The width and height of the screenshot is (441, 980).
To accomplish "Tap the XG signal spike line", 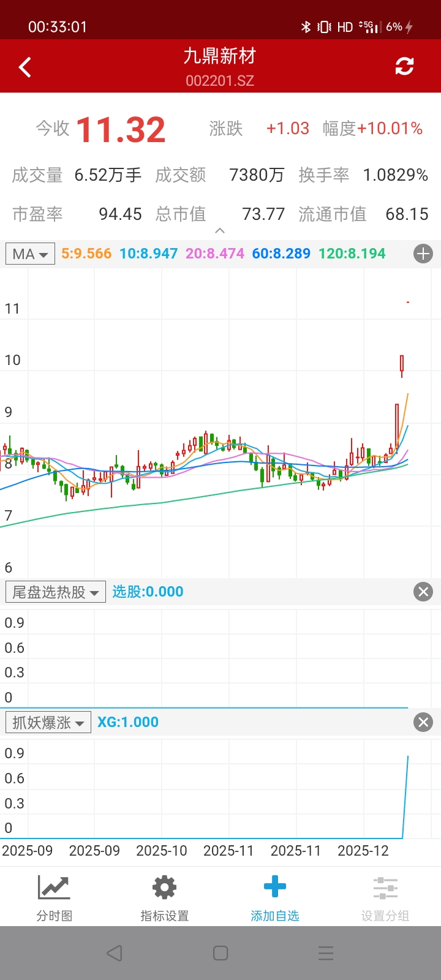I will click(405, 796).
